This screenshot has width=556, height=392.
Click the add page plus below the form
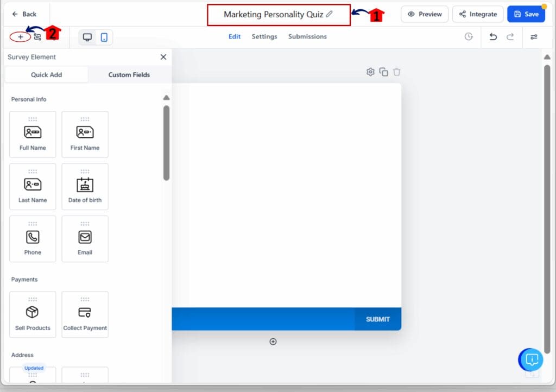coord(273,342)
